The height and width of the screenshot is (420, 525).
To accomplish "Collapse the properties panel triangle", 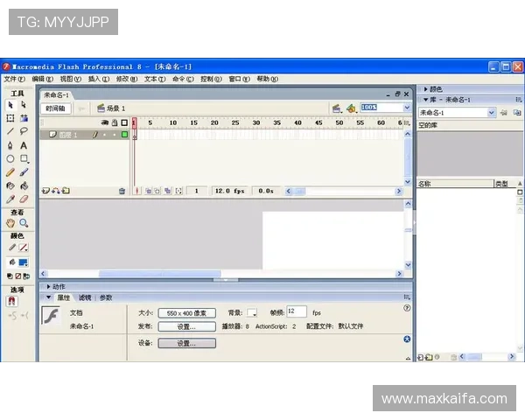I will [x=48, y=297].
